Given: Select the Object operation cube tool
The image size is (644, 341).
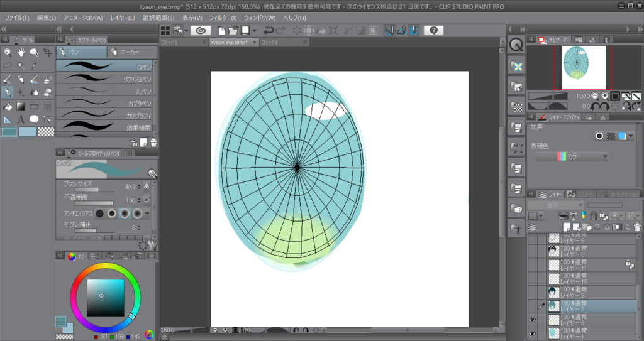Looking at the screenshot, I should 34,52.
